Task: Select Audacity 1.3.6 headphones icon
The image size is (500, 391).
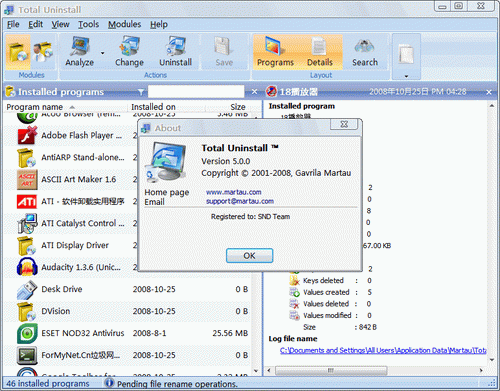Action: click(27, 267)
